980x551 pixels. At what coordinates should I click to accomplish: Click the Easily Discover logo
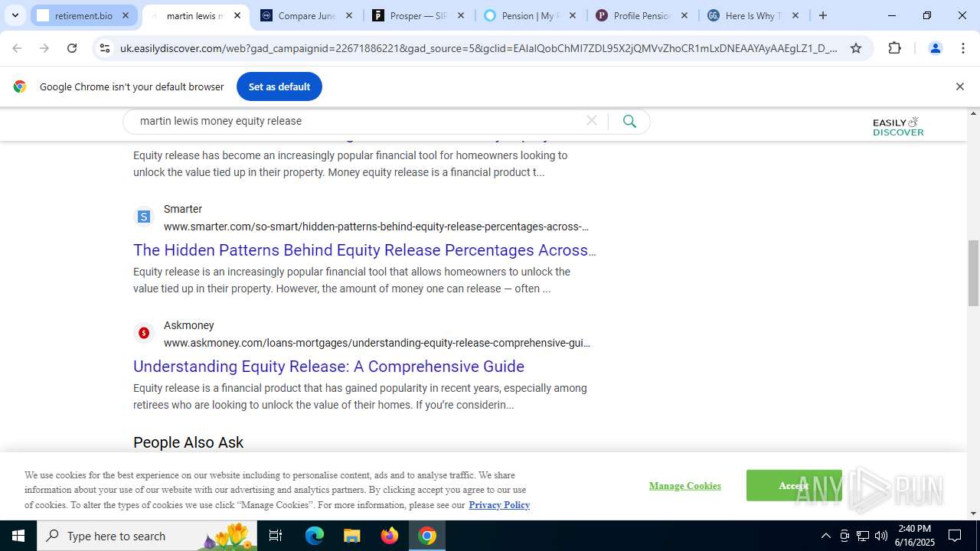[898, 126]
